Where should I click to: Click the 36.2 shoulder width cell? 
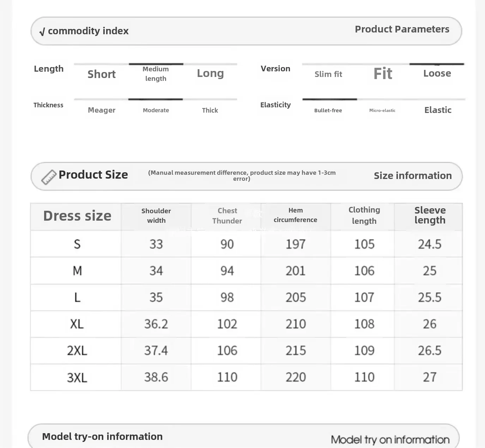[x=156, y=324]
